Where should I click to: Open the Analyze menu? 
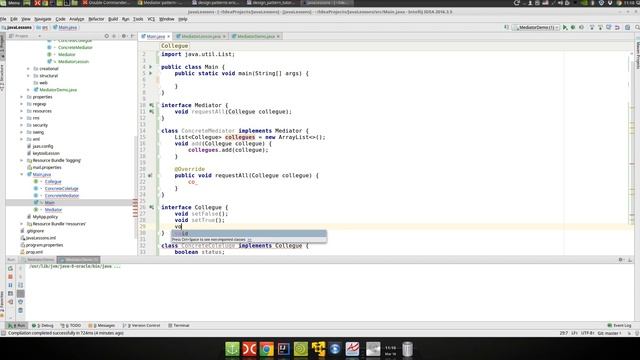tap(76, 19)
